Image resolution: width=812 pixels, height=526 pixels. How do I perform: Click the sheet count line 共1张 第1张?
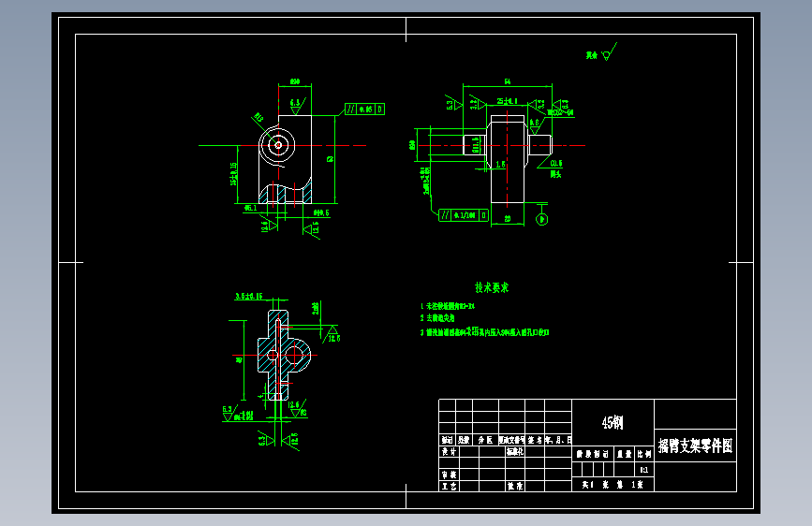pyautogui.click(x=613, y=485)
